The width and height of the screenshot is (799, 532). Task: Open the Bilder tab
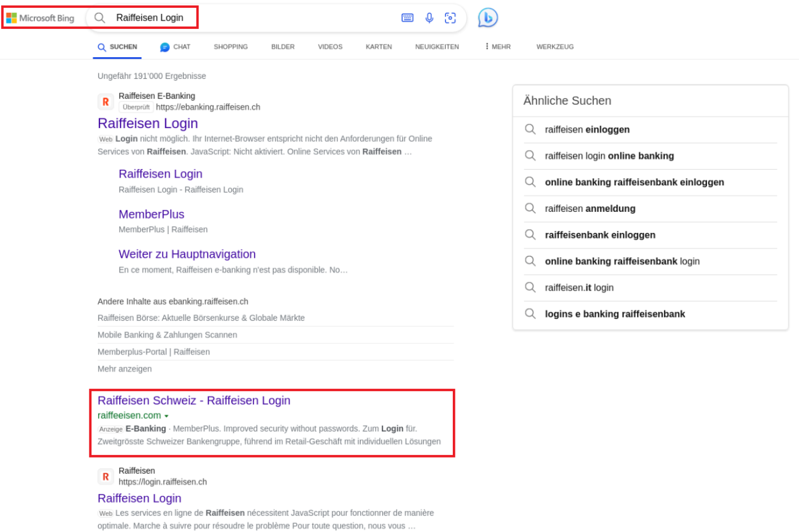click(283, 47)
